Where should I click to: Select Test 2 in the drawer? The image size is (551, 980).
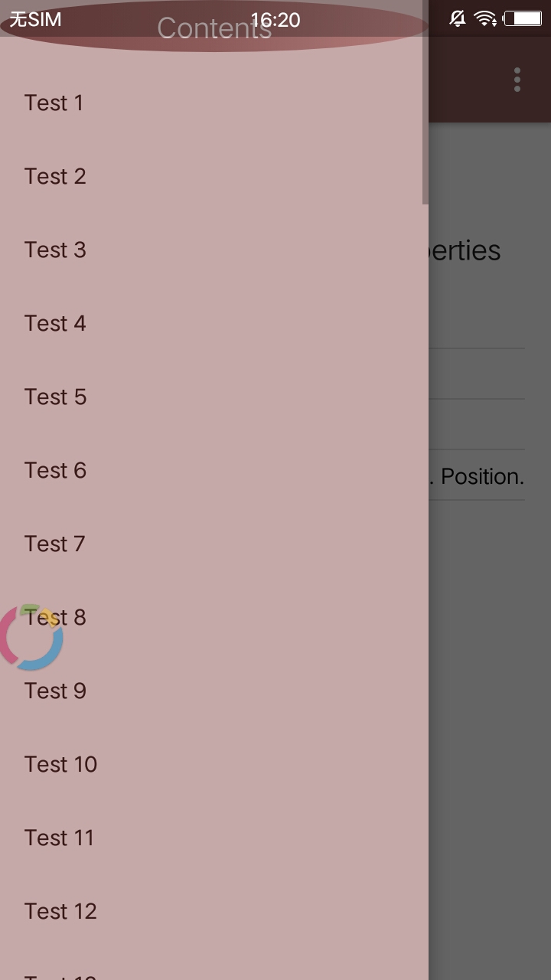click(214, 176)
